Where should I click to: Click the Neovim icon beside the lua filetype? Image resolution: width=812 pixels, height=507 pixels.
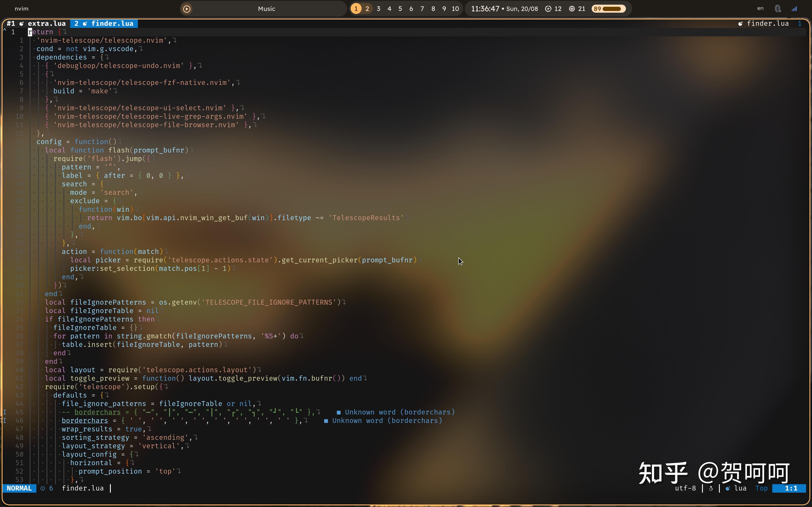tap(727, 489)
